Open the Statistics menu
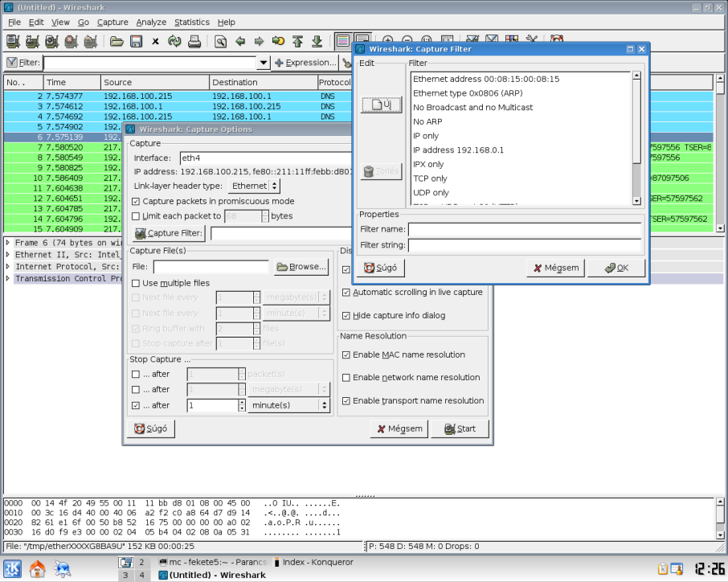The width and height of the screenshot is (728, 582). (192, 22)
